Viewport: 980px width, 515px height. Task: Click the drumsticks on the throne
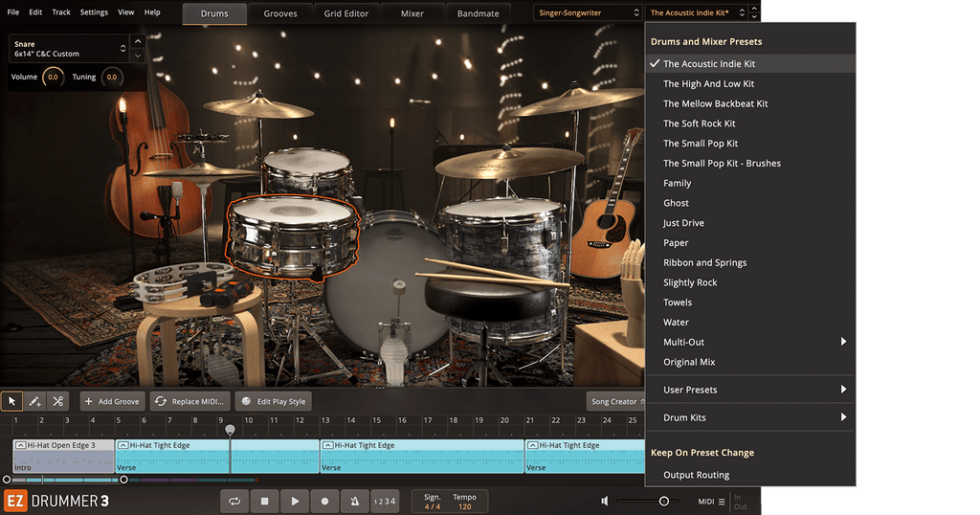494,274
